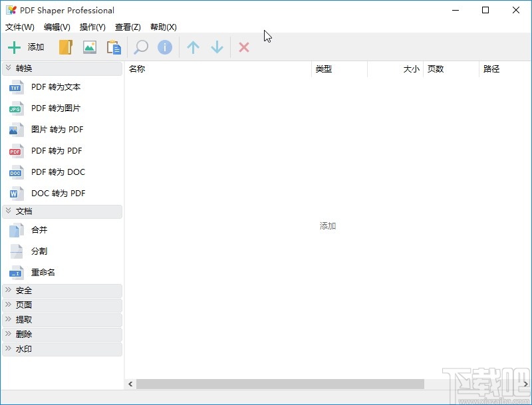Open the 帮助(X) menu
This screenshot has width=532, height=405.
[163, 27]
